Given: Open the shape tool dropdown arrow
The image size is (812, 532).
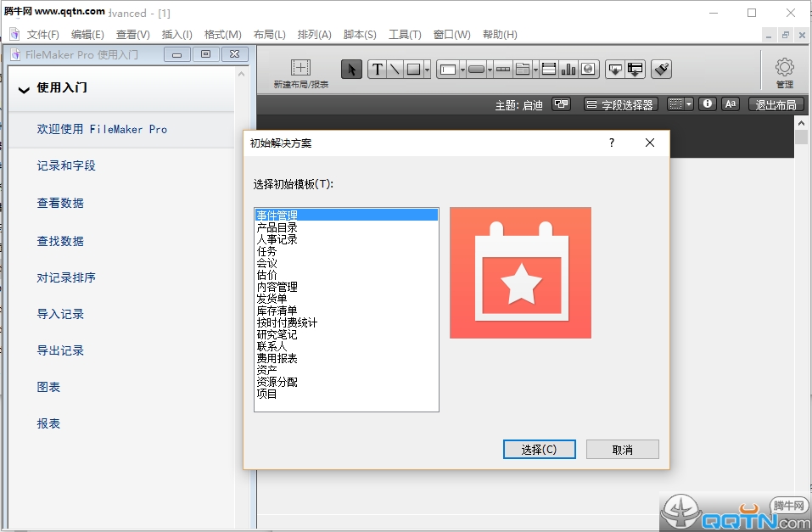Looking at the screenshot, I should 428,69.
